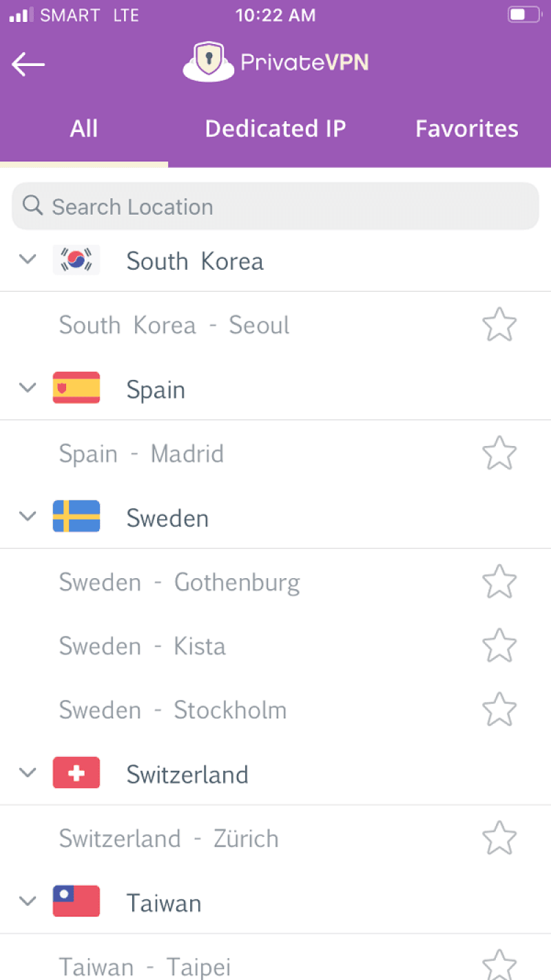
Task: Collapse the Sweden chevron
Action: tap(28, 516)
